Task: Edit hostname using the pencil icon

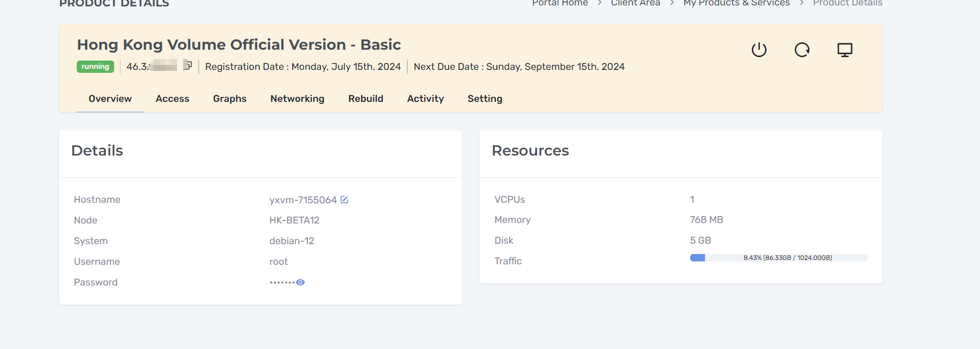Action: pos(344,200)
